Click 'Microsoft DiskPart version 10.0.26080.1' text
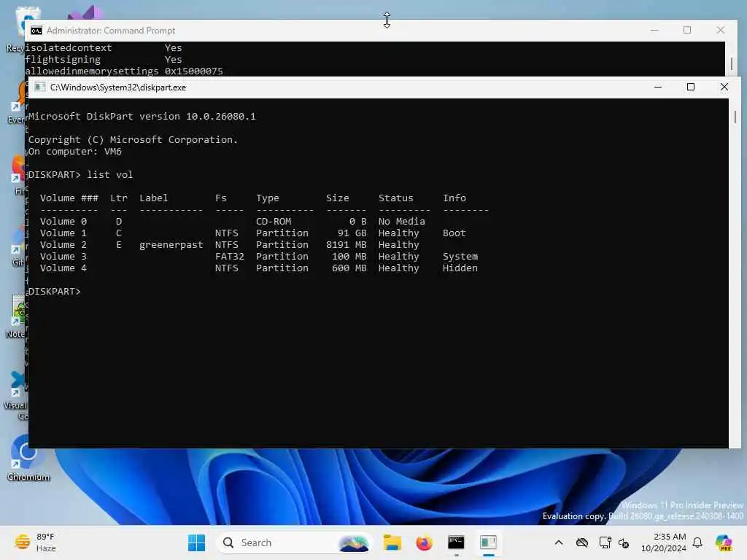This screenshot has height=560, width=747. click(142, 116)
